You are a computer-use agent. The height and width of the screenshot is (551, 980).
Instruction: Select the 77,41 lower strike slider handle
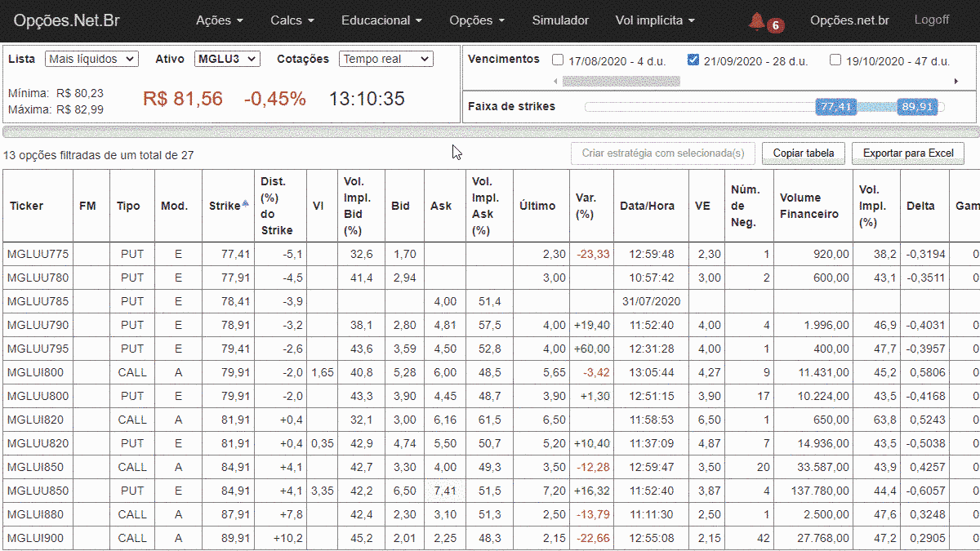coord(835,107)
